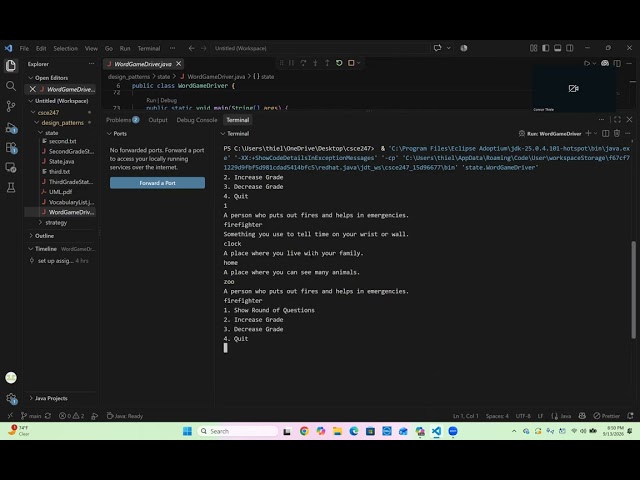Image resolution: width=640 pixels, height=480 pixels.
Task: Open the Accounts avatar icon
Action: [11, 378]
